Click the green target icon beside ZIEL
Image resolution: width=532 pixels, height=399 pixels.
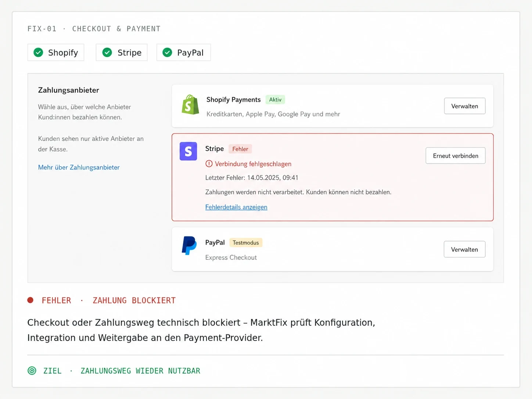coord(32,371)
